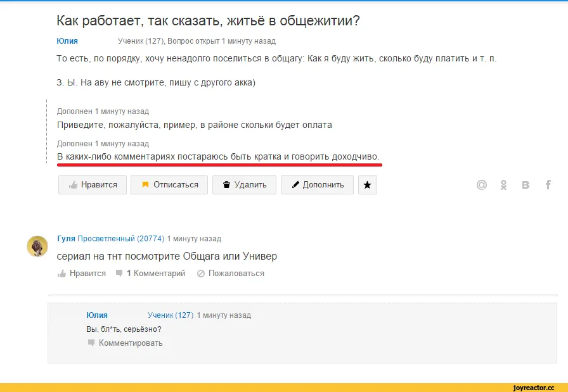Click the thumbs-up icon in question Нравится button
The image size is (568, 392).
(x=73, y=185)
